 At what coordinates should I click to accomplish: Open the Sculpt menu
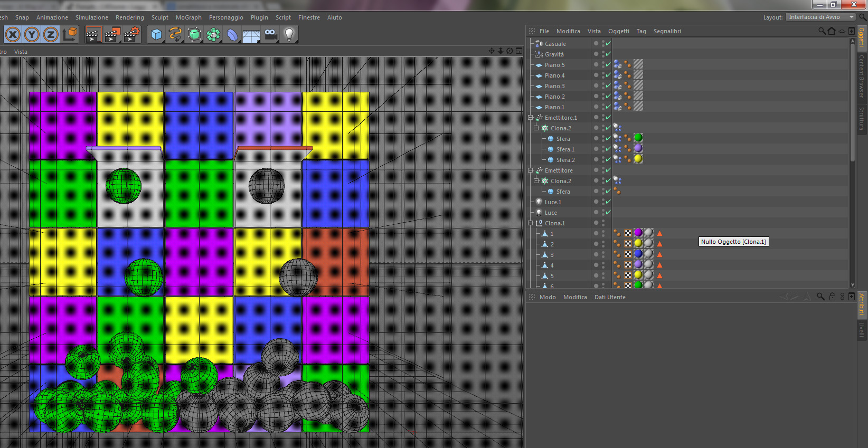tap(160, 17)
